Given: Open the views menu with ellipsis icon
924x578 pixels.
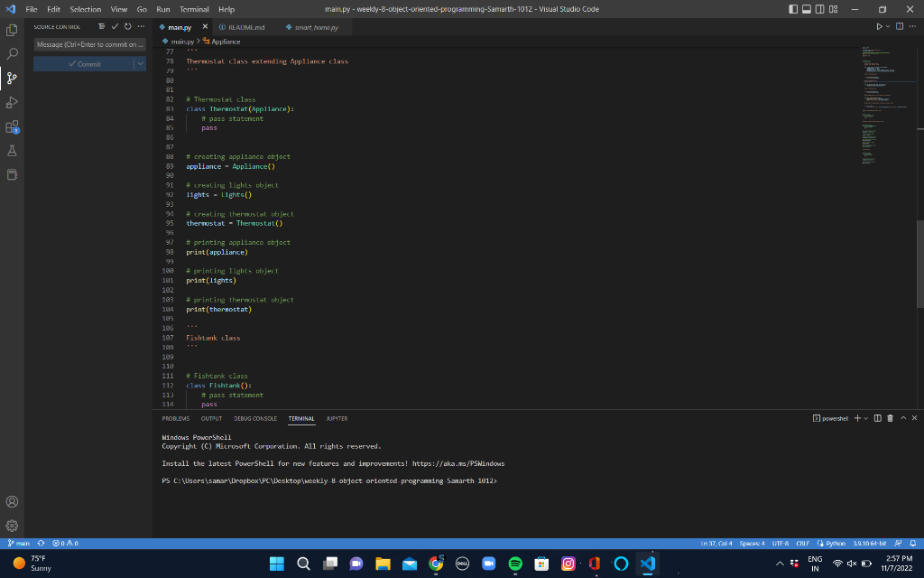Looking at the screenshot, I should [141, 27].
